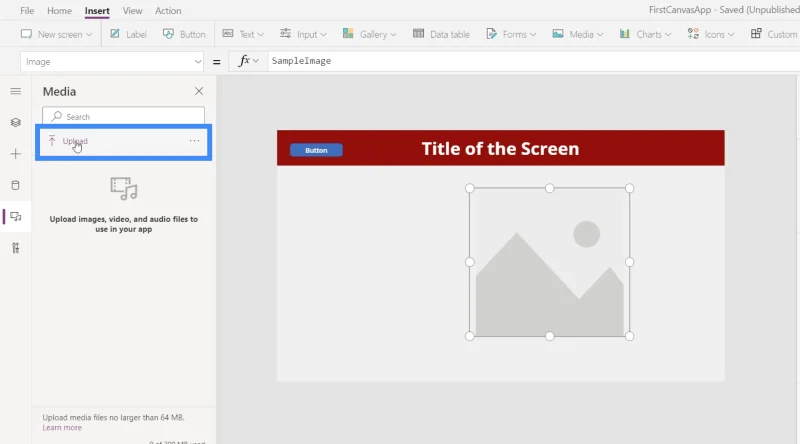Open the Forms dropdown
The height and width of the screenshot is (444, 800).
coord(511,34)
